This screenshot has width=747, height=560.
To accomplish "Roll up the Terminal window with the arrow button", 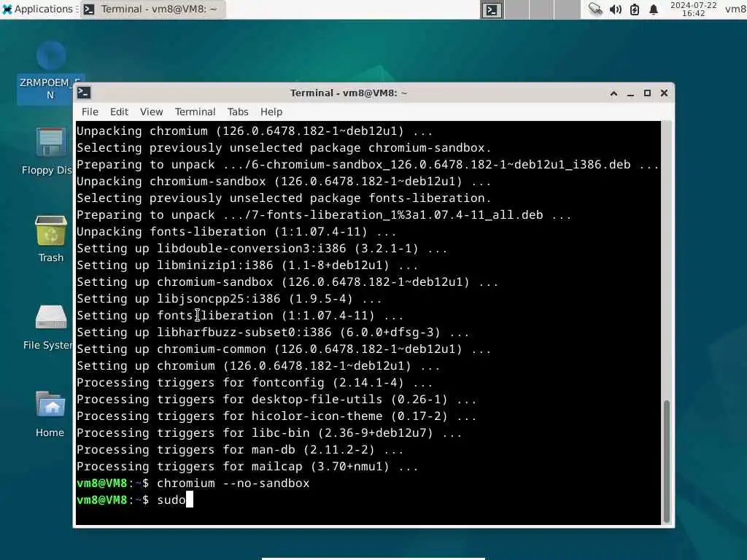I will click(x=614, y=93).
